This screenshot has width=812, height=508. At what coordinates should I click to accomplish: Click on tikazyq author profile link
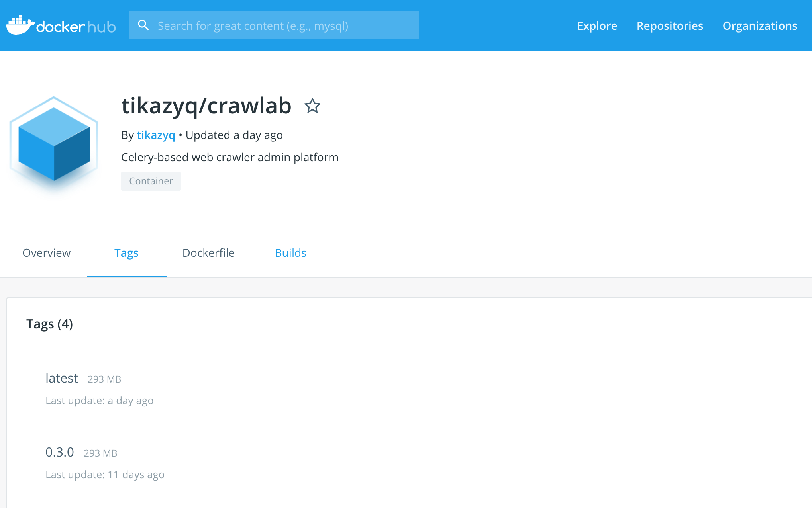155,135
